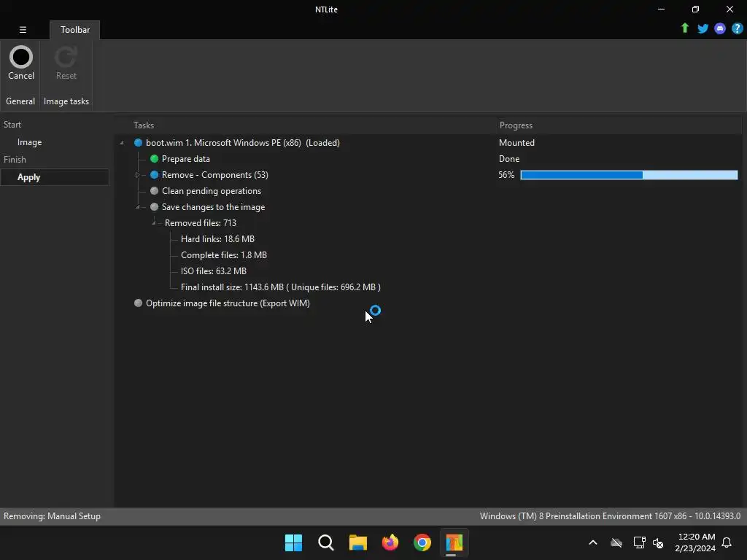Select boot.wim Microsoft Windows PE (x86) row
Image resolution: width=747 pixels, height=560 pixels.
tap(242, 143)
